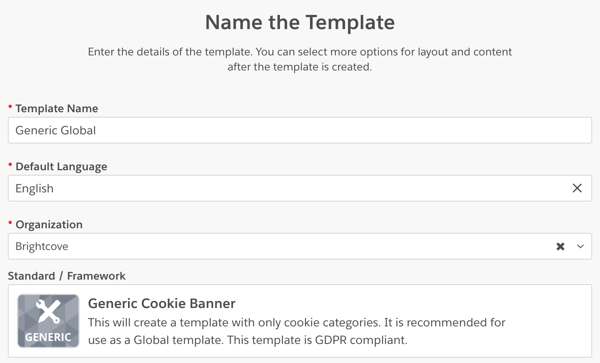
Task: Click the red asterisk beside Organization
Action: pos(10,223)
